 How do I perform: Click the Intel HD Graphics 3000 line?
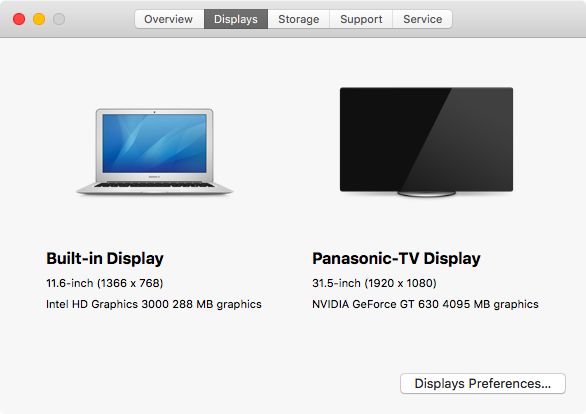[154, 304]
